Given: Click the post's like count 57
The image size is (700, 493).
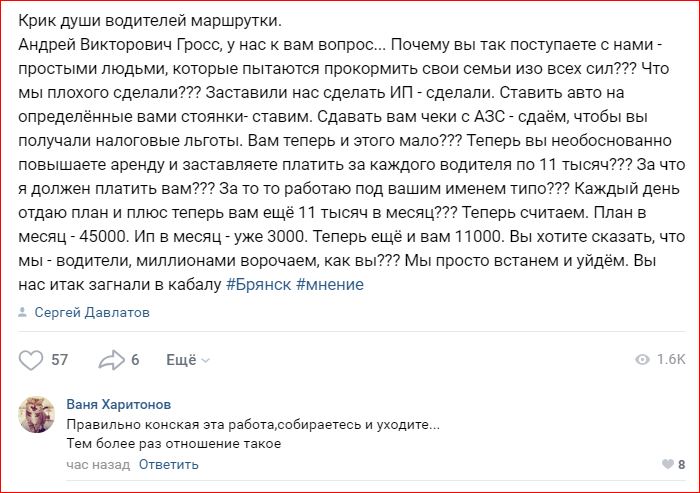Looking at the screenshot, I should (x=59, y=360).
